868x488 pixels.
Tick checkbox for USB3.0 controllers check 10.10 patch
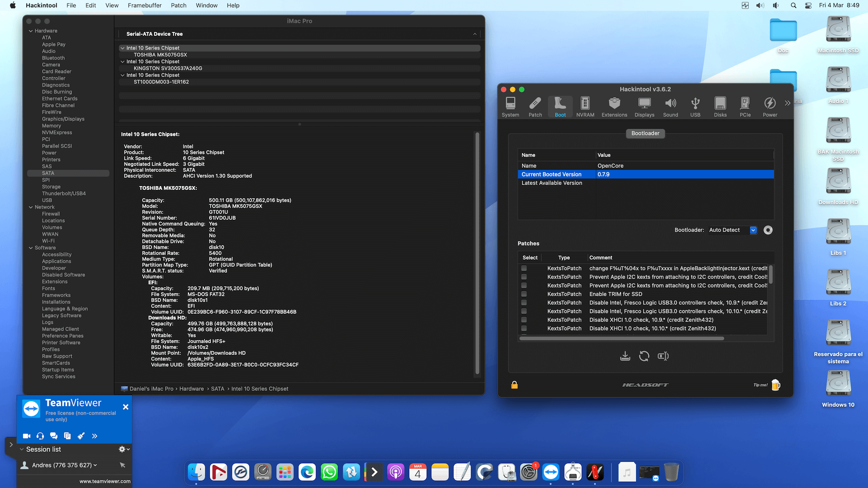click(524, 311)
